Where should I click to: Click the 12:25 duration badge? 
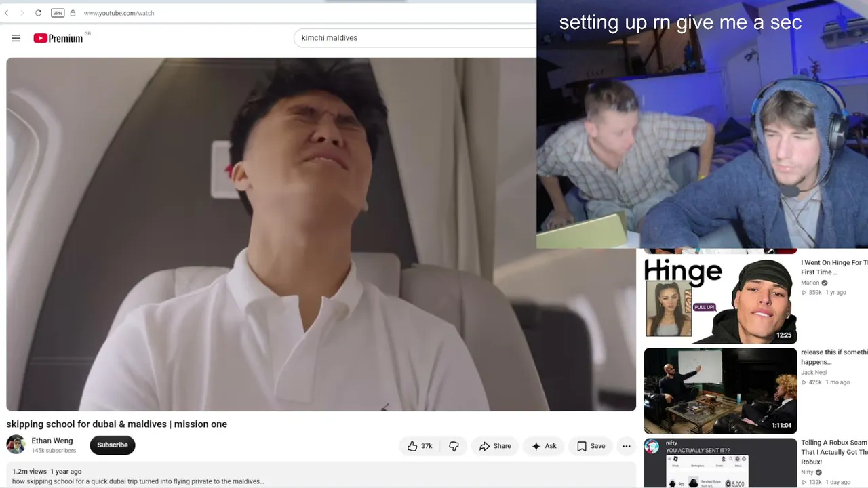(x=784, y=335)
